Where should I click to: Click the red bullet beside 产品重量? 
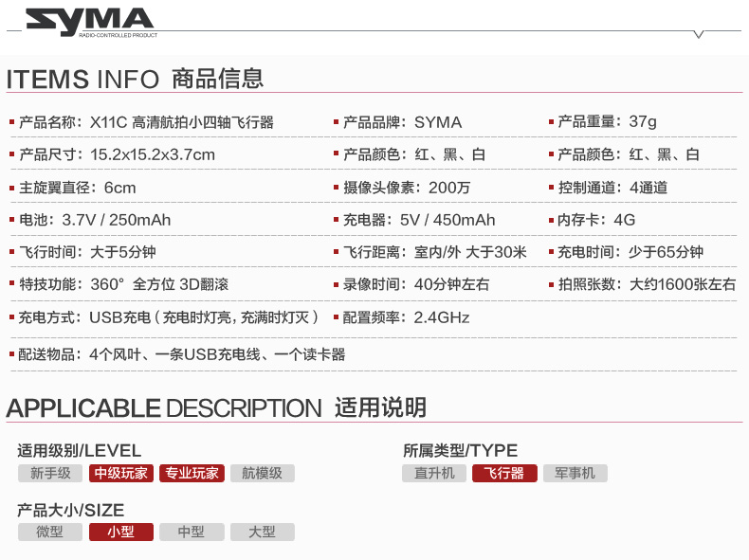click(551, 122)
